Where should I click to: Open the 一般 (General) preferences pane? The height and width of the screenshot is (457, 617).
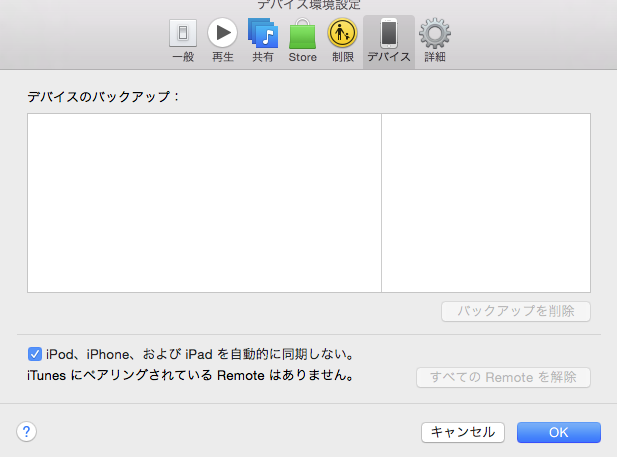[183, 41]
